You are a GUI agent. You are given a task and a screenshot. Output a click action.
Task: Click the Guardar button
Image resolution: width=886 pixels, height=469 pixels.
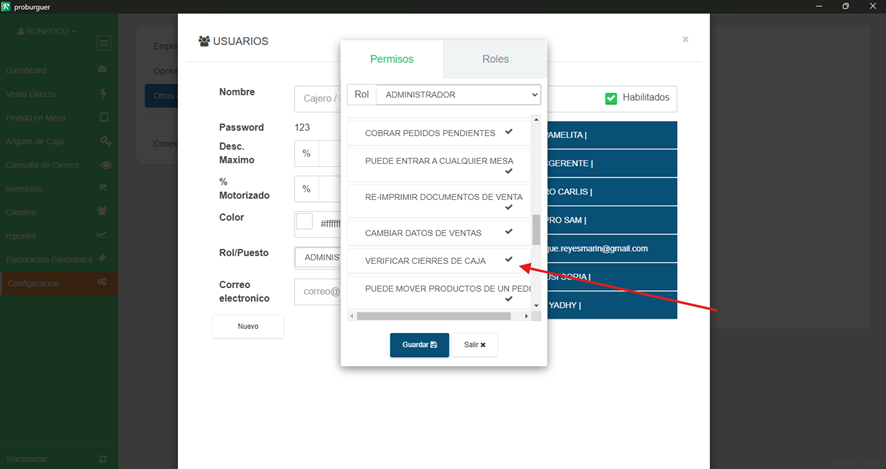coord(419,345)
